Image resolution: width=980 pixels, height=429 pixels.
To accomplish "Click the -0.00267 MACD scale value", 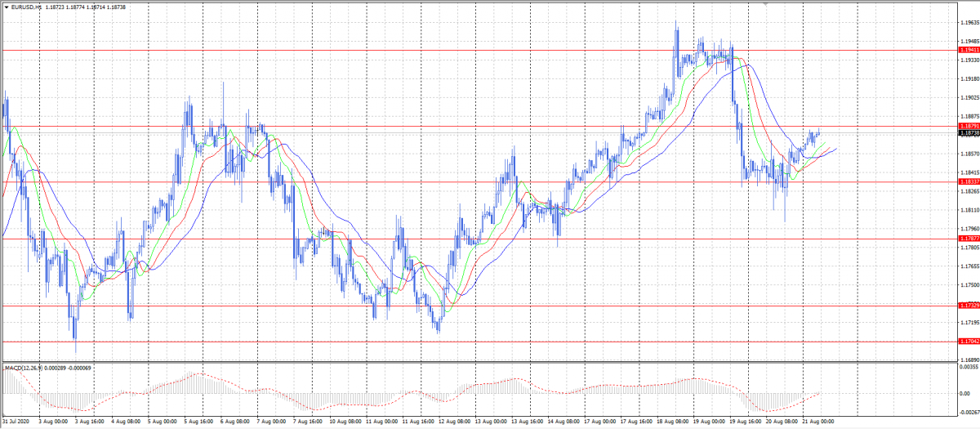I will (969, 413).
